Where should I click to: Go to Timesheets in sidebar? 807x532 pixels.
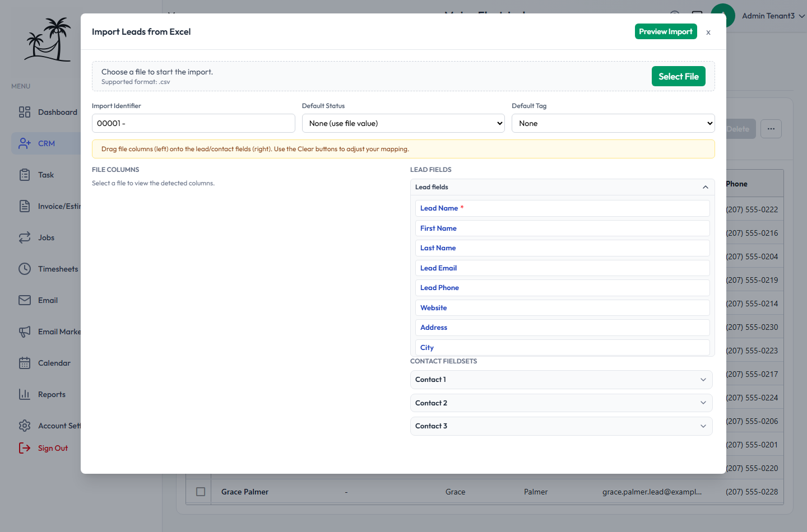click(x=58, y=269)
